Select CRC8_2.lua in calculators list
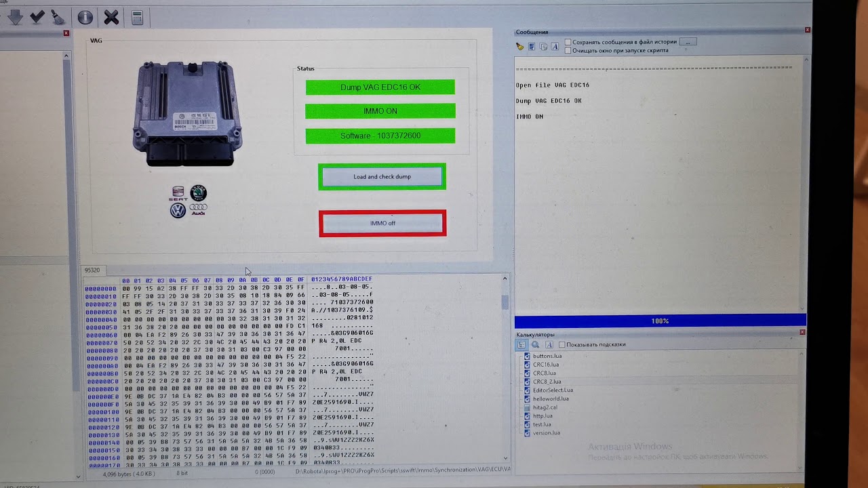The image size is (868, 488). point(547,382)
